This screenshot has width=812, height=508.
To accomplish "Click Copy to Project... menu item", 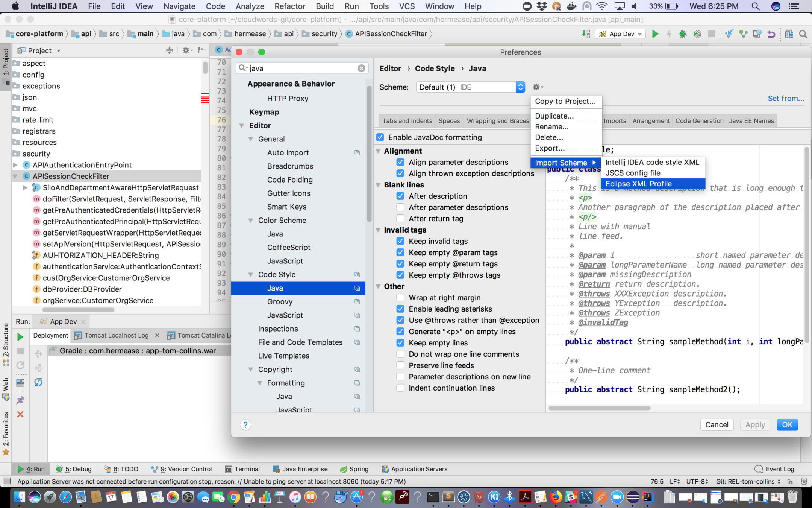I will click(x=566, y=101).
